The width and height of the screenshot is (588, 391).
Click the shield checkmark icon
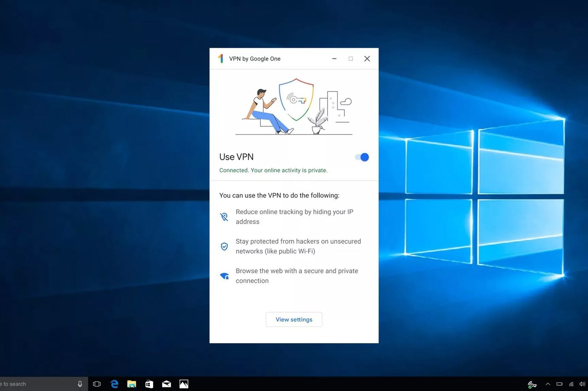tap(224, 246)
